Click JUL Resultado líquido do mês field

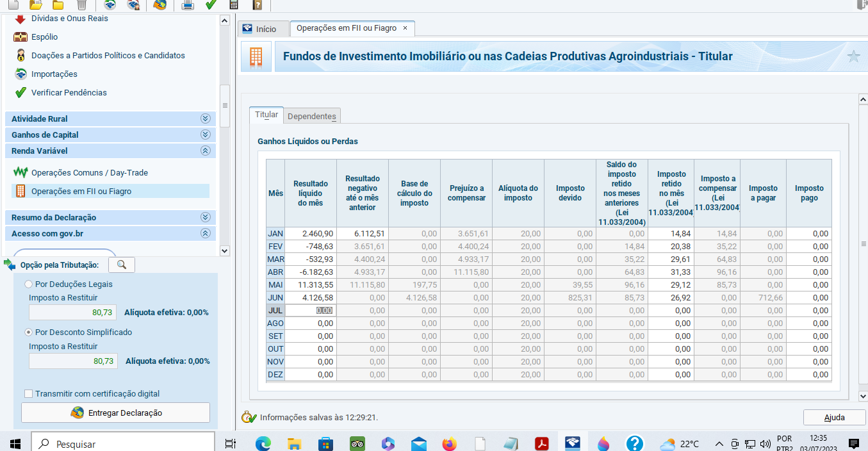[x=310, y=311]
